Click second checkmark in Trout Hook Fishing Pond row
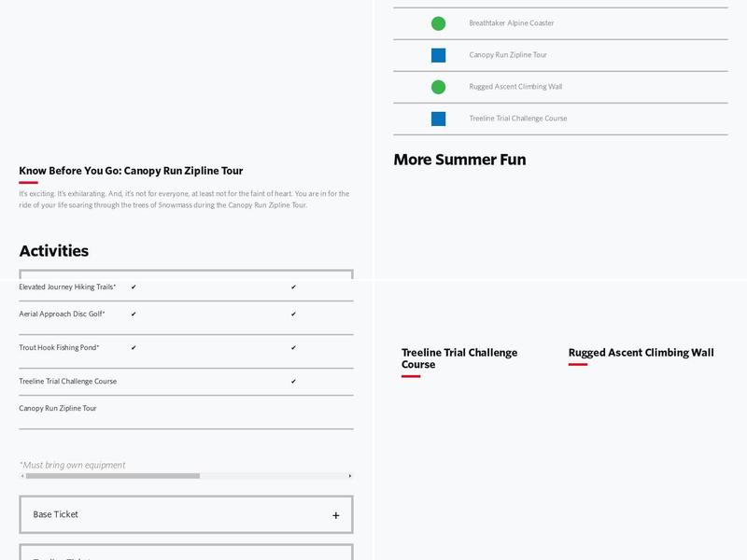This screenshot has height=560, width=747. tap(293, 348)
